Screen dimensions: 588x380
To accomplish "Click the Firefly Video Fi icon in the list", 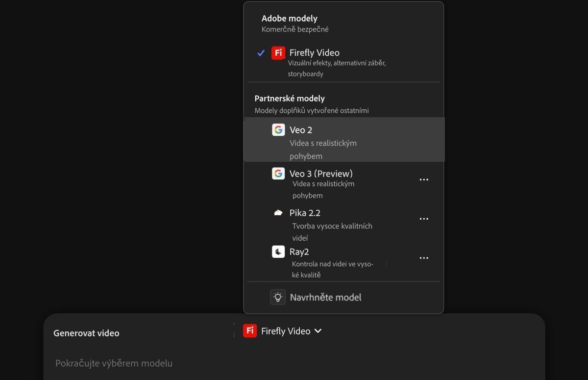I will (x=278, y=52).
